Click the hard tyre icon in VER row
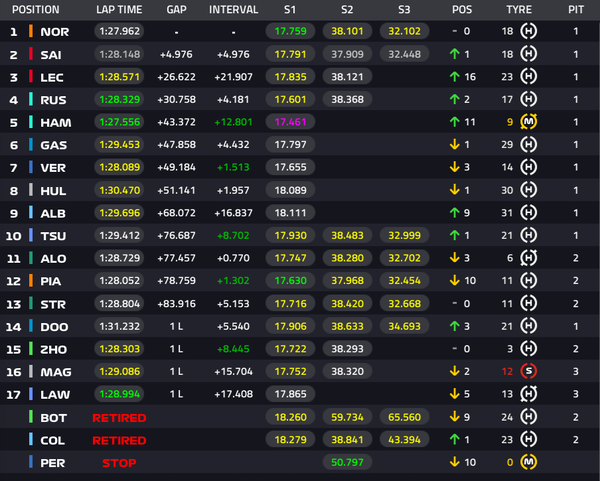Screen dimensions: 600x481 pyautogui.click(x=528, y=167)
